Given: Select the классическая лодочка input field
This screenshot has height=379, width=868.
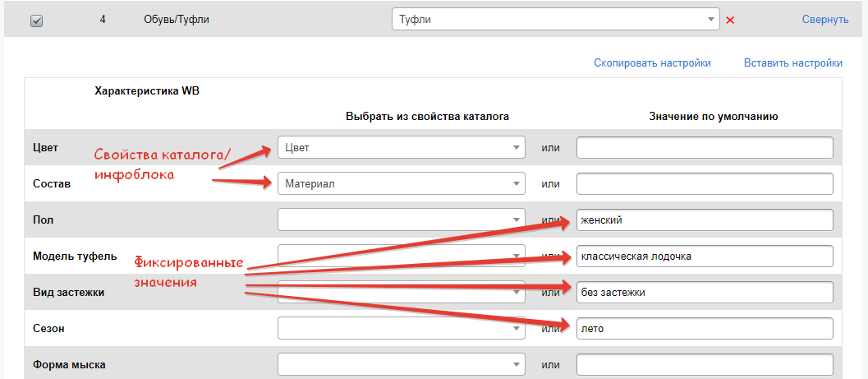Looking at the screenshot, I should (704, 256).
